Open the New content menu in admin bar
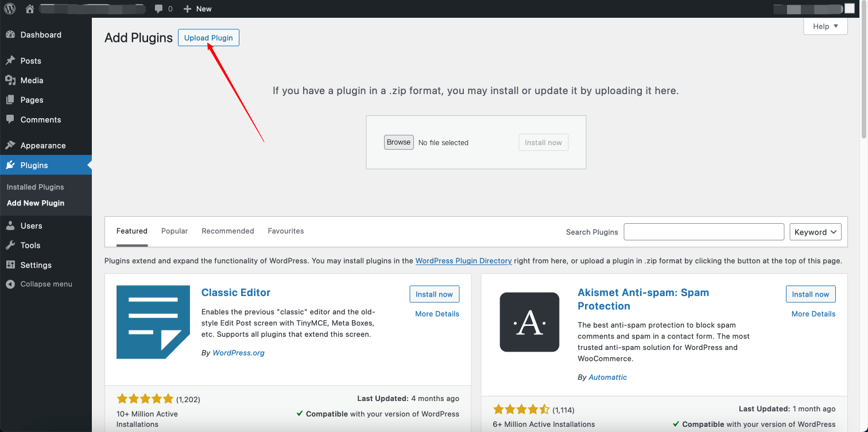The height and width of the screenshot is (432, 868). 197,9
